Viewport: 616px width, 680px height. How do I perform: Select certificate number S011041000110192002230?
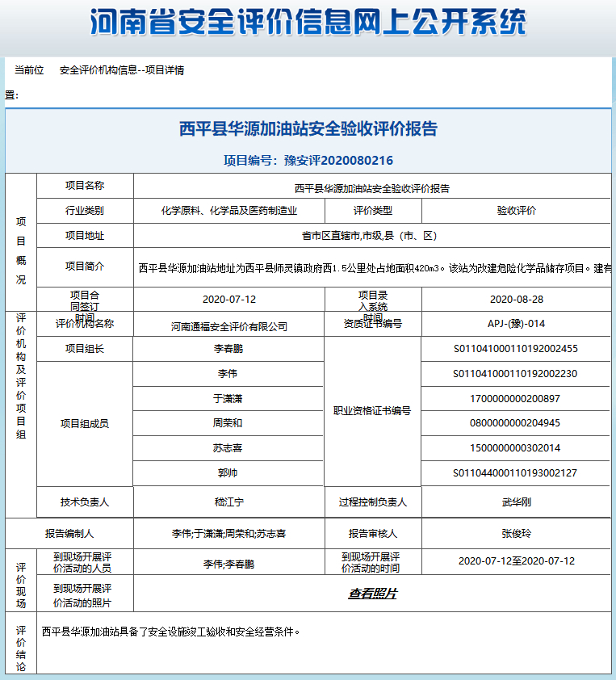[x=515, y=373]
